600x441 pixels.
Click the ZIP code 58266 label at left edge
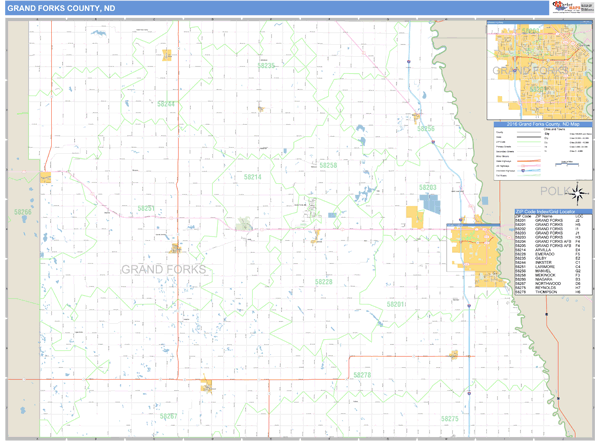point(22,212)
